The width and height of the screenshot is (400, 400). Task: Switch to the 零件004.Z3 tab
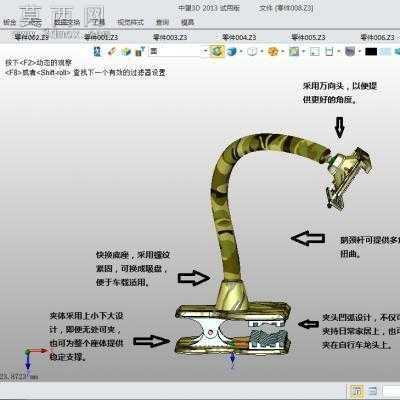tap(239, 37)
